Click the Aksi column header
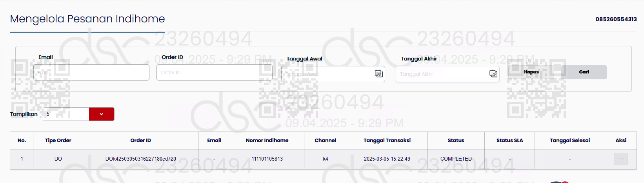This screenshot has height=183, width=644. pyautogui.click(x=621, y=141)
